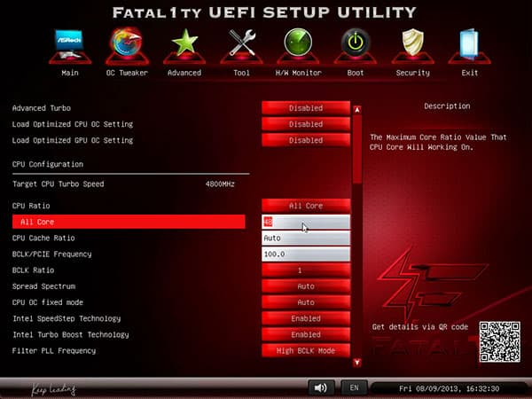Viewport: 532px width, 399px height.
Task: Select the Intel SpeedStep Technology label
Action: tap(66, 318)
